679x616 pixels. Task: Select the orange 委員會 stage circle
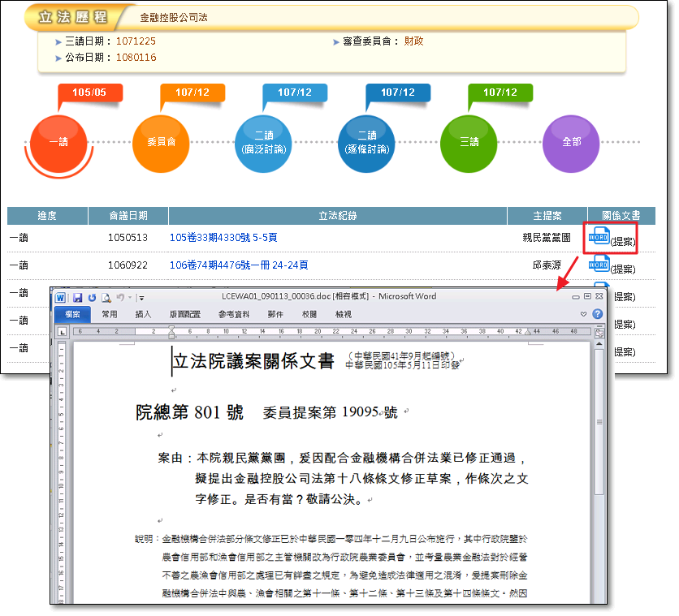161,143
